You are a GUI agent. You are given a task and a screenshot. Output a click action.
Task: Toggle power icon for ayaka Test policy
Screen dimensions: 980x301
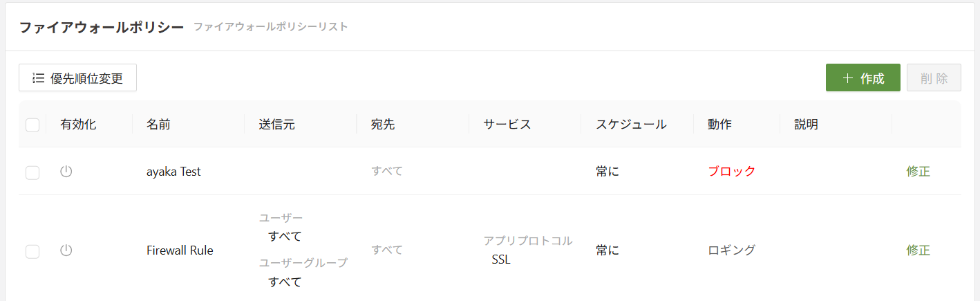click(x=66, y=172)
